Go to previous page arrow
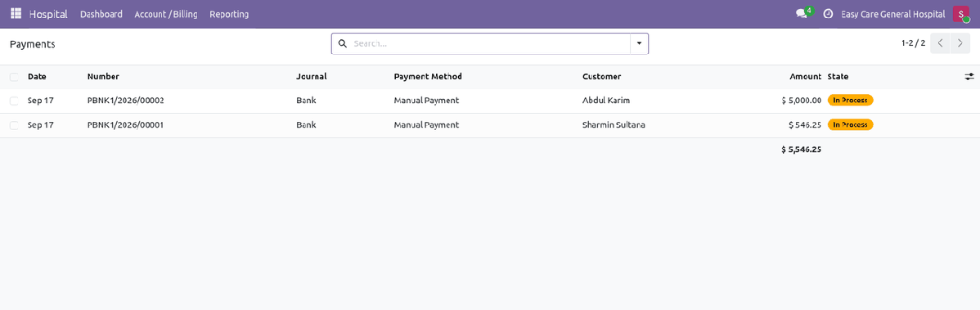980x310 pixels. click(x=940, y=43)
